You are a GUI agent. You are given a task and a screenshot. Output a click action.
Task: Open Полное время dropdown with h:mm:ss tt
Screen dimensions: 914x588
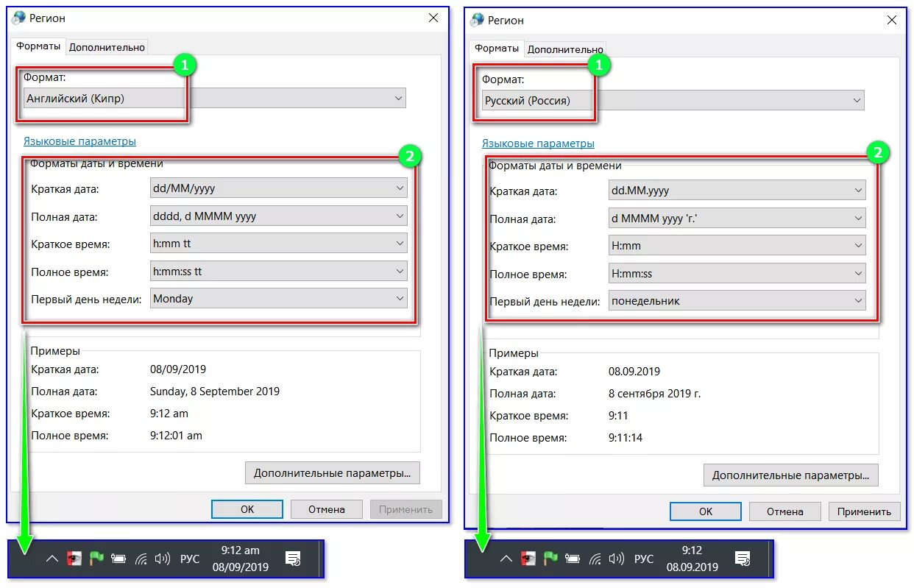coord(278,272)
